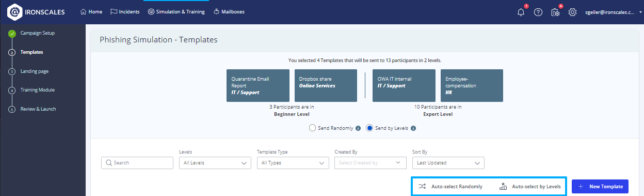Click the step 4 Training Module circle
This screenshot has width=644, height=196.
click(x=12, y=90)
